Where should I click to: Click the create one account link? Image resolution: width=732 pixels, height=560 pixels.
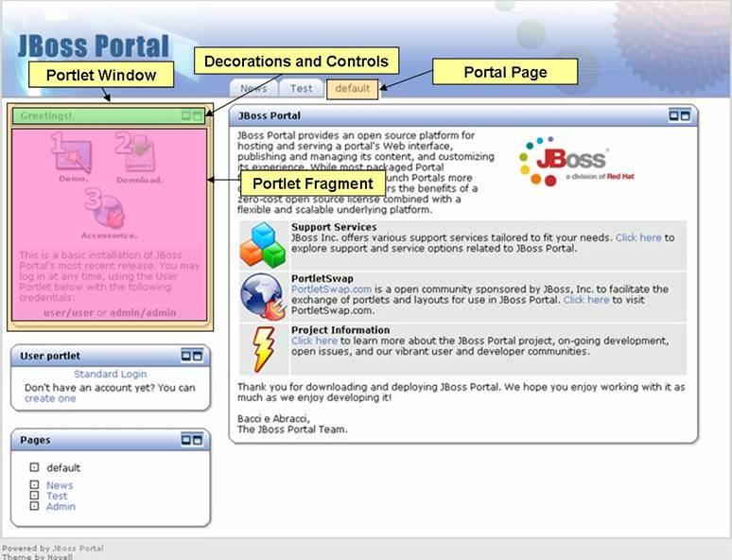point(50,399)
